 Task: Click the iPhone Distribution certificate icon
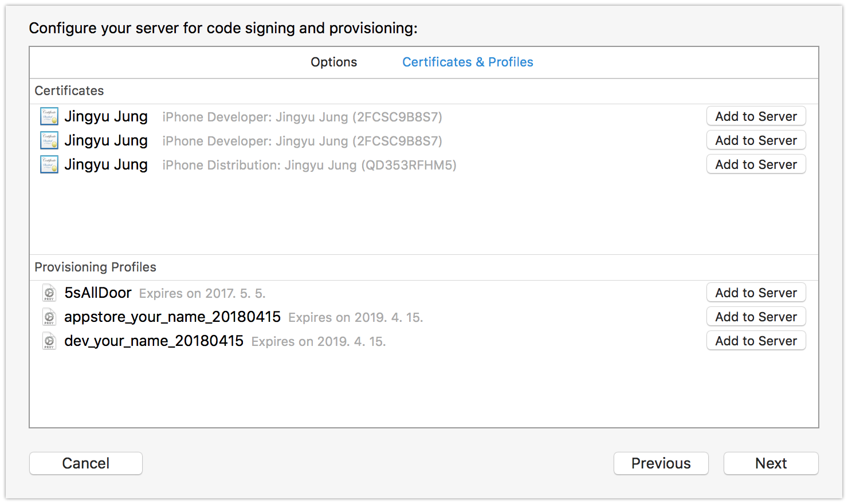pos(49,164)
